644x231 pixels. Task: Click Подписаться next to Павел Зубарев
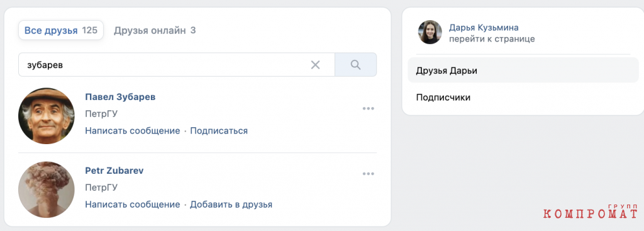point(219,131)
